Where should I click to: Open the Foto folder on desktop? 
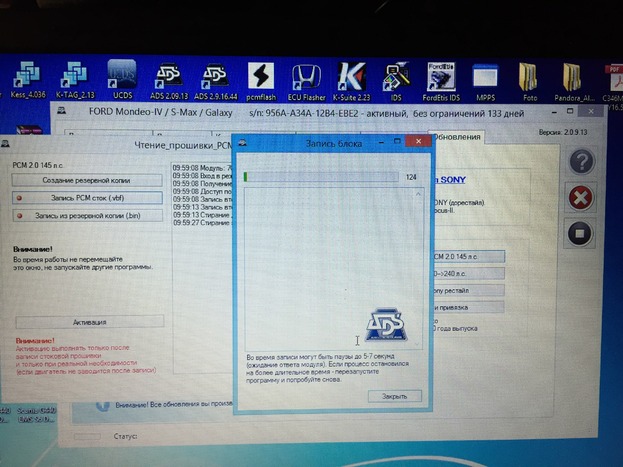pyautogui.click(x=532, y=78)
